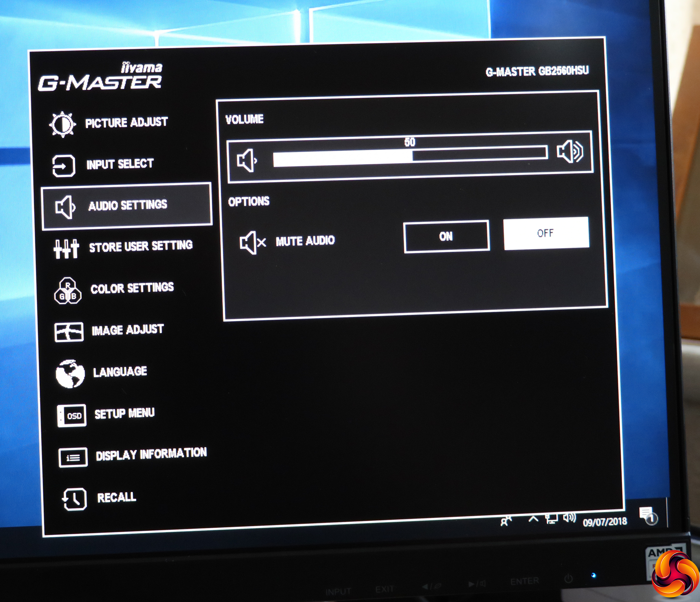Click the Input Select arrow icon
This screenshot has height=602, width=700.
point(64,167)
